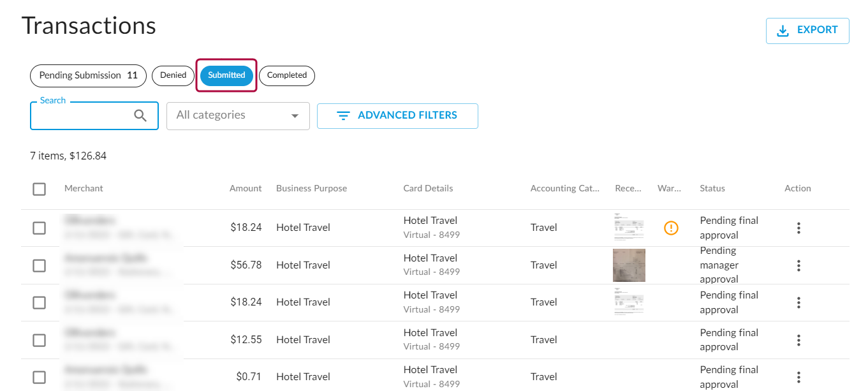Image resolution: width=868 pixels, height=391 pixels.
Task: Select the checkbox for the $12.55 transaction
Action: click(x=40, y=340)
